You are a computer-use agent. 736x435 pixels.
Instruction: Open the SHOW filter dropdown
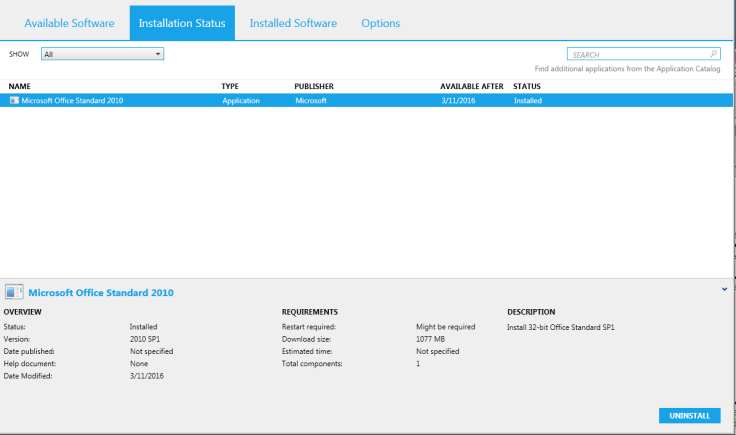tap(158, 54)
